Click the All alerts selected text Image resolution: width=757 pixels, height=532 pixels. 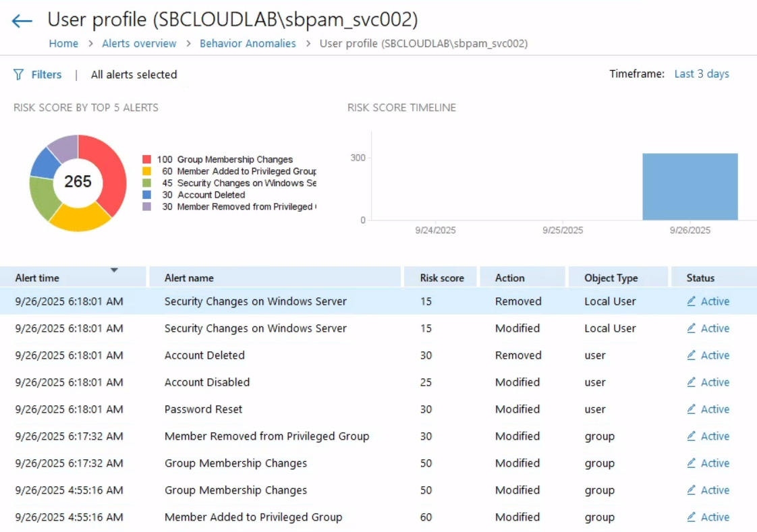pos(134,75)
